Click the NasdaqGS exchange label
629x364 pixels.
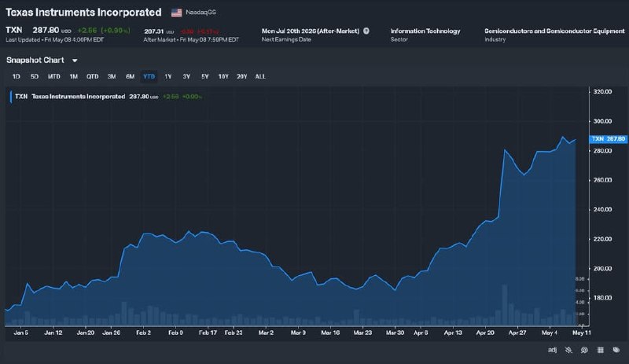(200, 13)
